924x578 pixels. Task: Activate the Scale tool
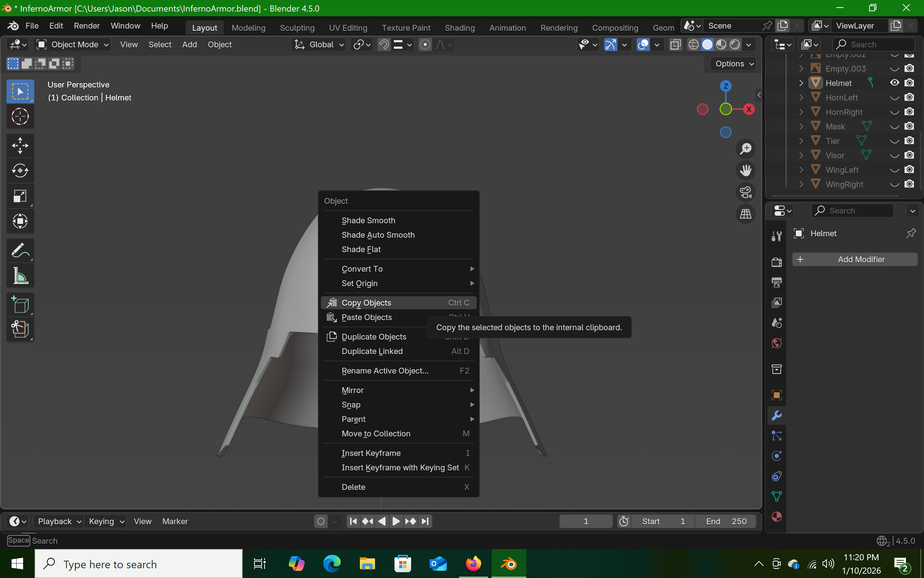tap(20, 196)
